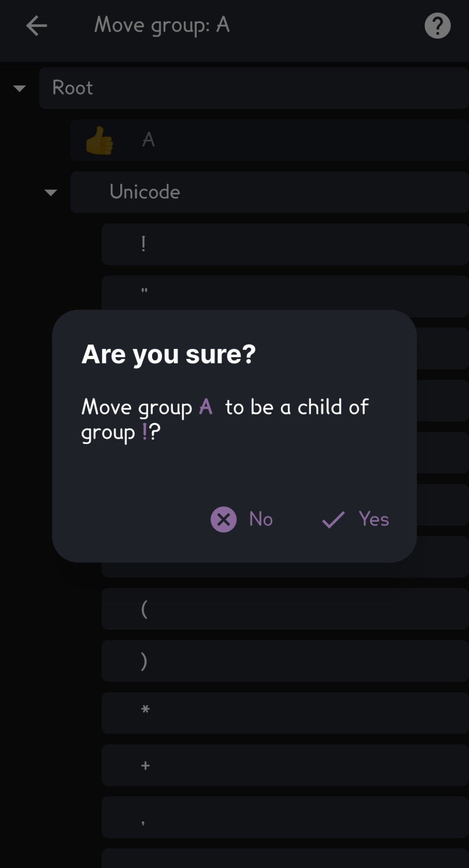Open the help question mark icon

pos(437,26)
